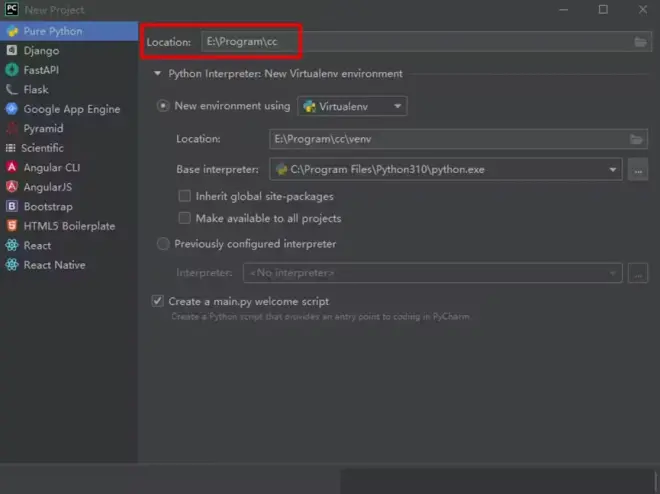Click the Pyramid label text
Screen dimensions: 660x494
pyautogui.click(x=43, y=128)
